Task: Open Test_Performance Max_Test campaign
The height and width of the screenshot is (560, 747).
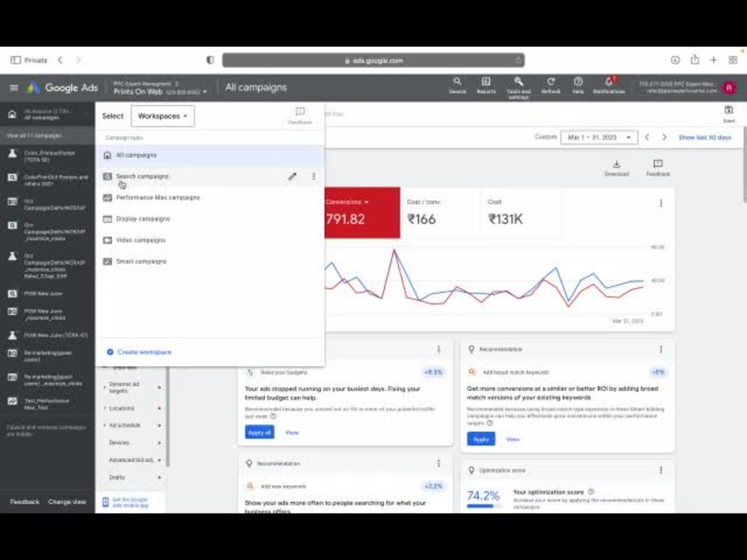Action: point(46,404)
